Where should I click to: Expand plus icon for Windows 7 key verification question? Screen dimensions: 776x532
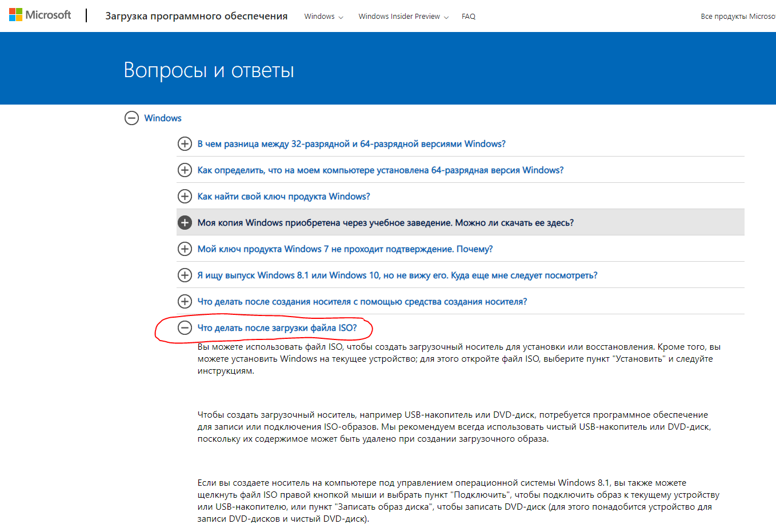click(185, 249)
